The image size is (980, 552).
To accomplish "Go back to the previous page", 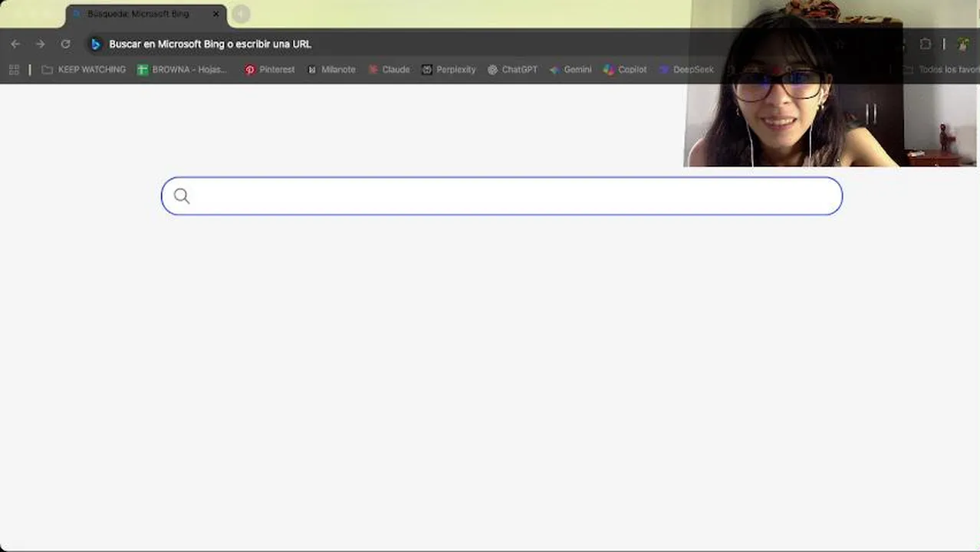I will (15, 44).
